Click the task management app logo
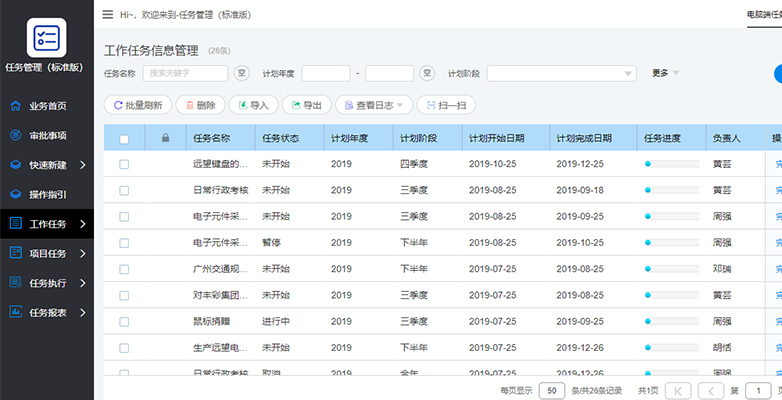Screen dimensions: 782x400 tap(46, 37)
